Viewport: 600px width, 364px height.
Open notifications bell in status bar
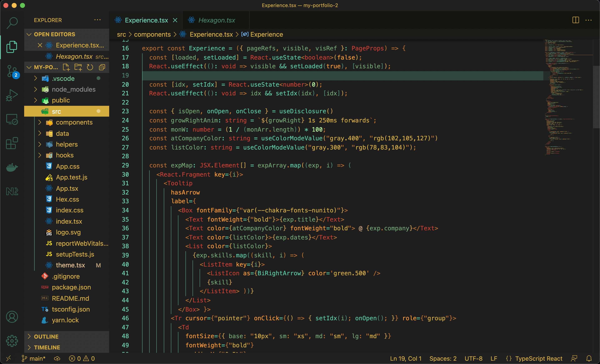click(589, 358)
